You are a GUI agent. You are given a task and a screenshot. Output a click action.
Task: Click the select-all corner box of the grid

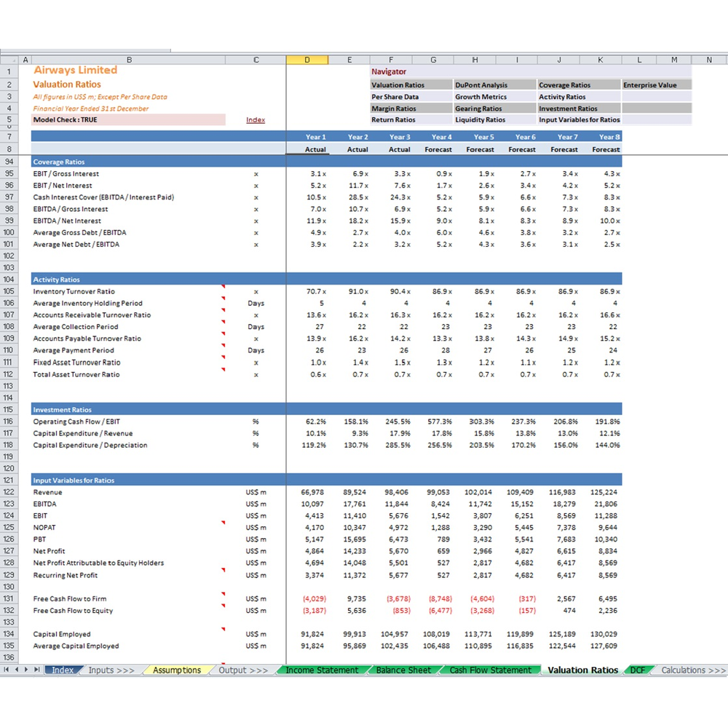9,60
